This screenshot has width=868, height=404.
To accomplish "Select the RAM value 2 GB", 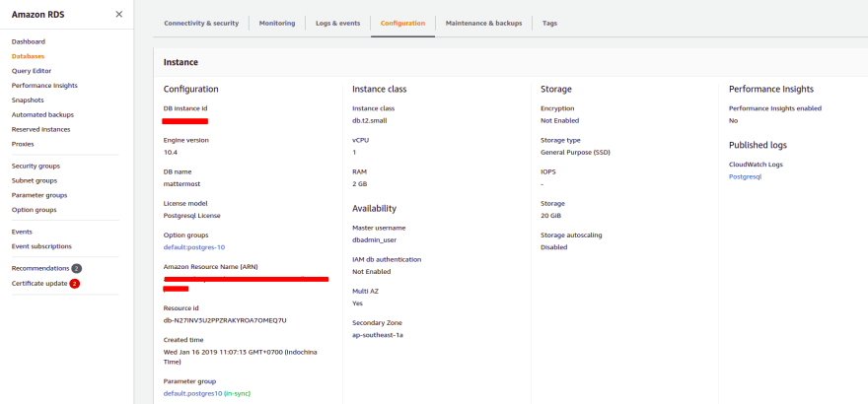I will pos(359,184).
